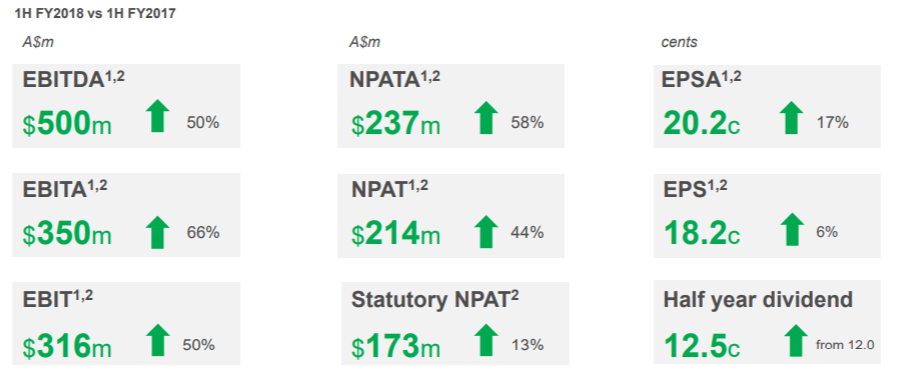Click the green arrow in Statutory NPAT card
This screenshot has height=373, width=923.
tap(486, 340)
